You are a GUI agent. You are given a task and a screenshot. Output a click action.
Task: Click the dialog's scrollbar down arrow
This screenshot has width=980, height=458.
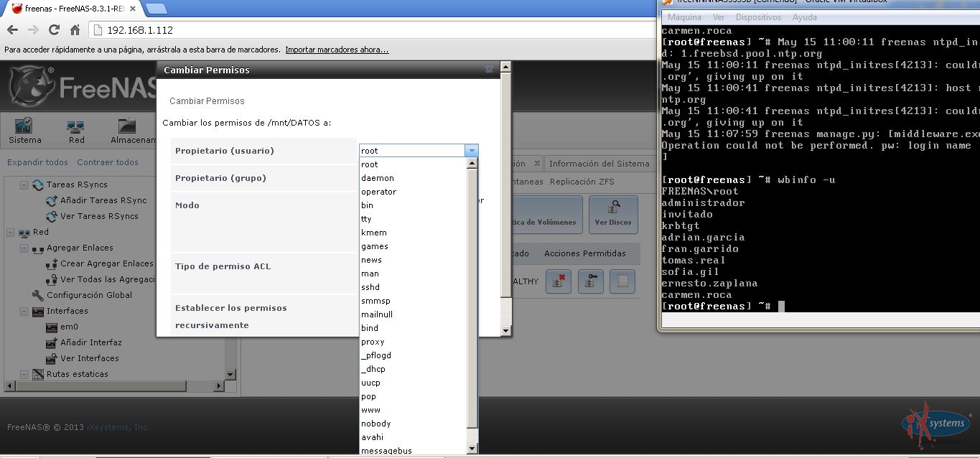point(505,331)
